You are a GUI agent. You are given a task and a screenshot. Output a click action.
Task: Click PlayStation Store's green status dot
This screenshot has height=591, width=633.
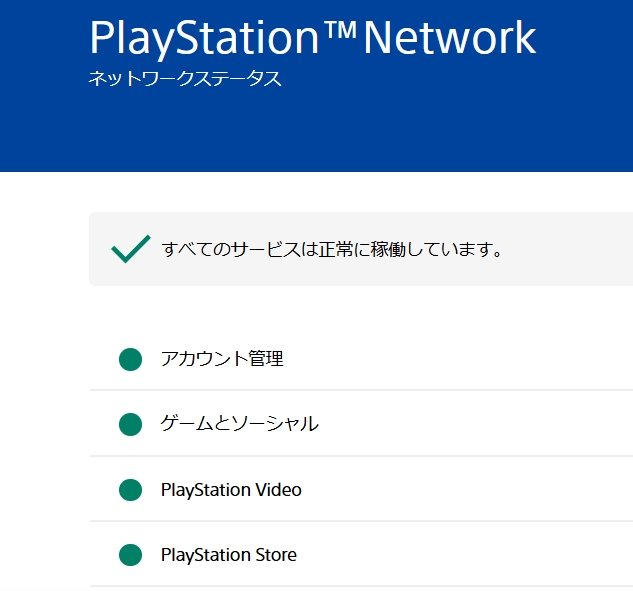click(x=130, y=555)
